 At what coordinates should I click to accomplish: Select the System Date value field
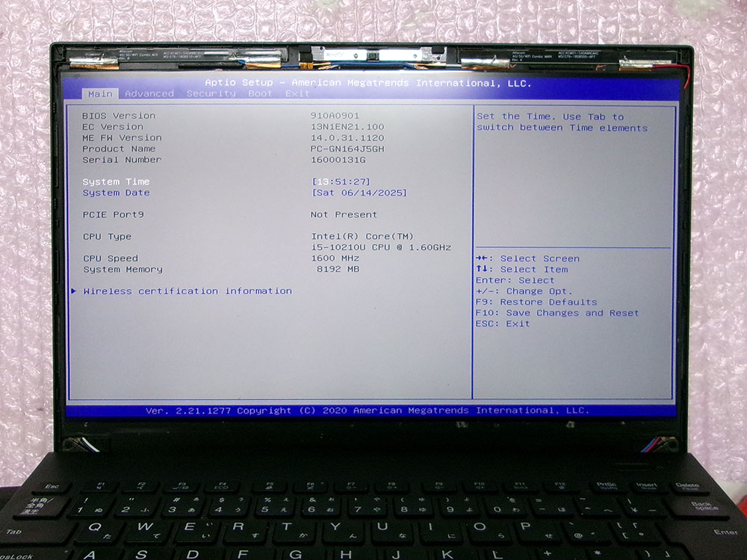click(359, 193)
